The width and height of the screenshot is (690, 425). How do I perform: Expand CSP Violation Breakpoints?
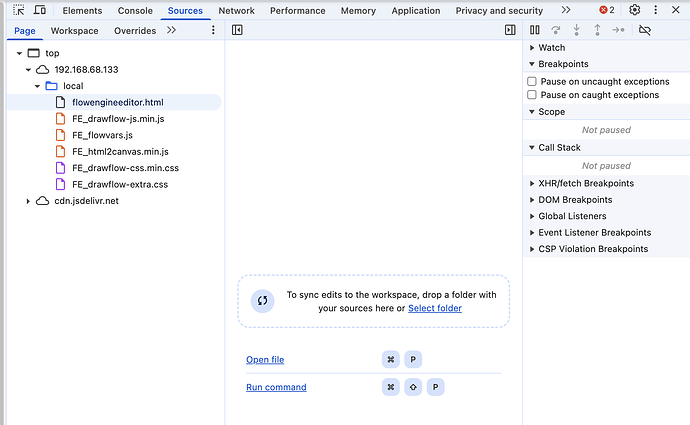click(x=532, y=249)
